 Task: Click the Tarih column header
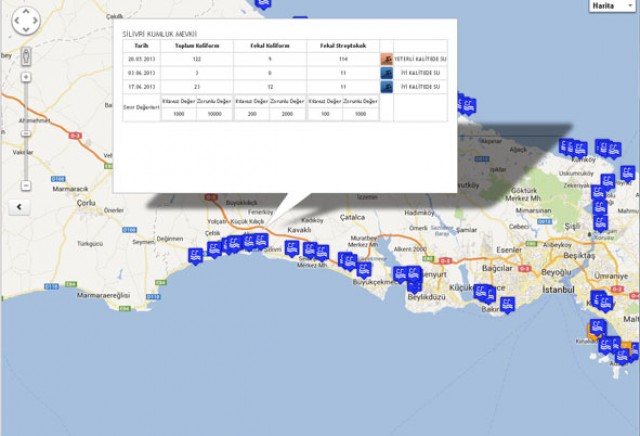[141, 46]
